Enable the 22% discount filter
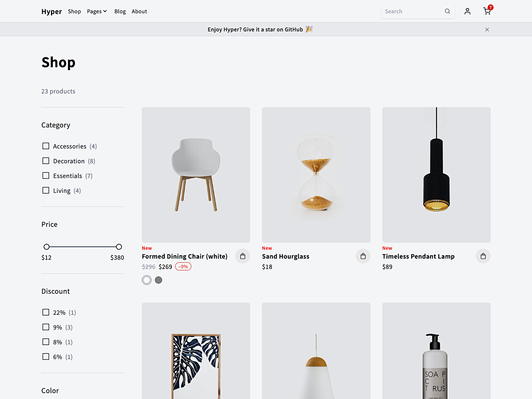 click(46, 312)
